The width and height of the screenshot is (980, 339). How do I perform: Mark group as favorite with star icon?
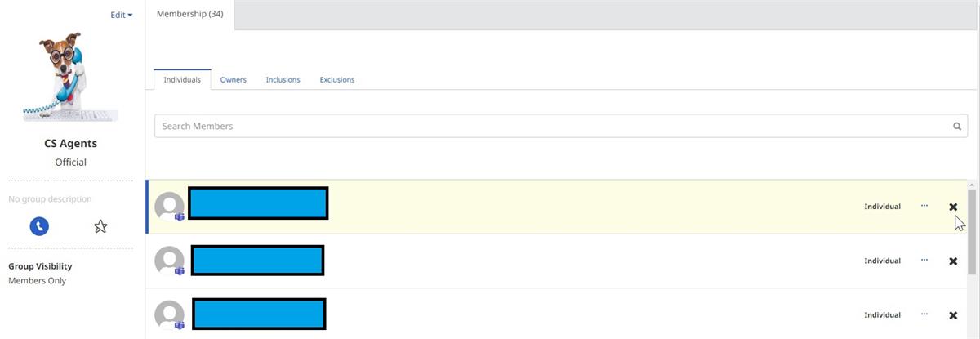tap(100, 226)
